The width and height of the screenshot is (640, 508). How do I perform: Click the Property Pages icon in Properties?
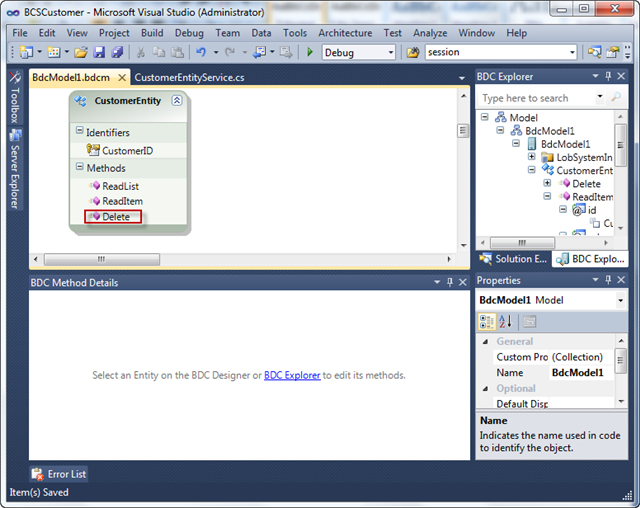(x=529, y=322)
